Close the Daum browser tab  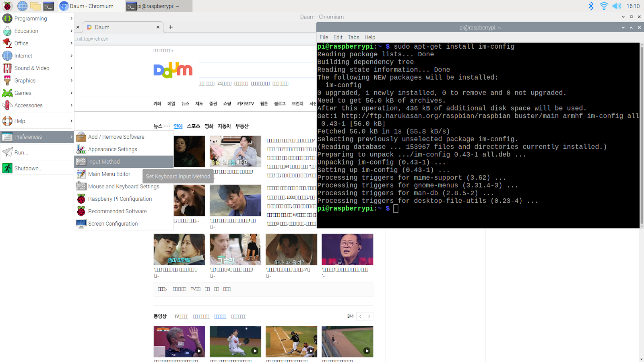[x=158, y=27]
